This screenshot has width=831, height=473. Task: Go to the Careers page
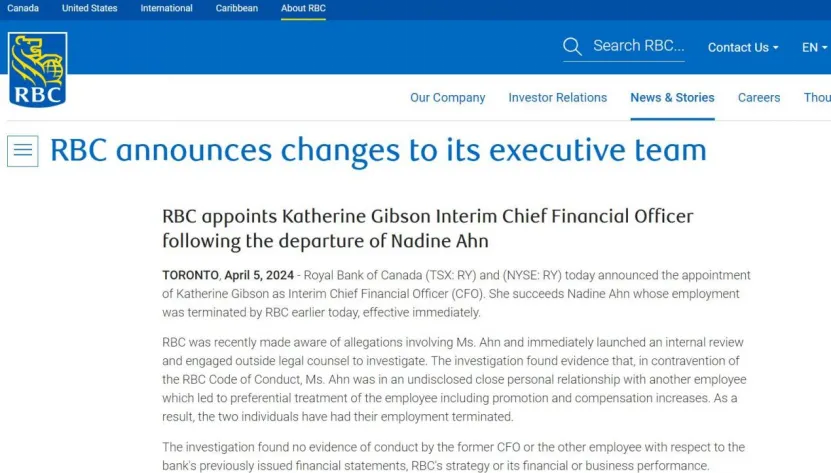coord(759,98)
